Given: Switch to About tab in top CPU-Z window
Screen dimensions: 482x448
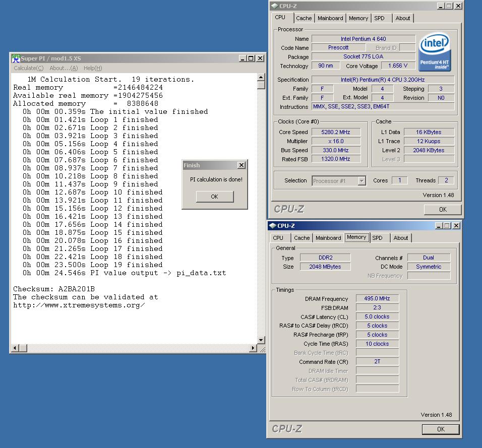Looking at the screenshot, I should (402, 18).
